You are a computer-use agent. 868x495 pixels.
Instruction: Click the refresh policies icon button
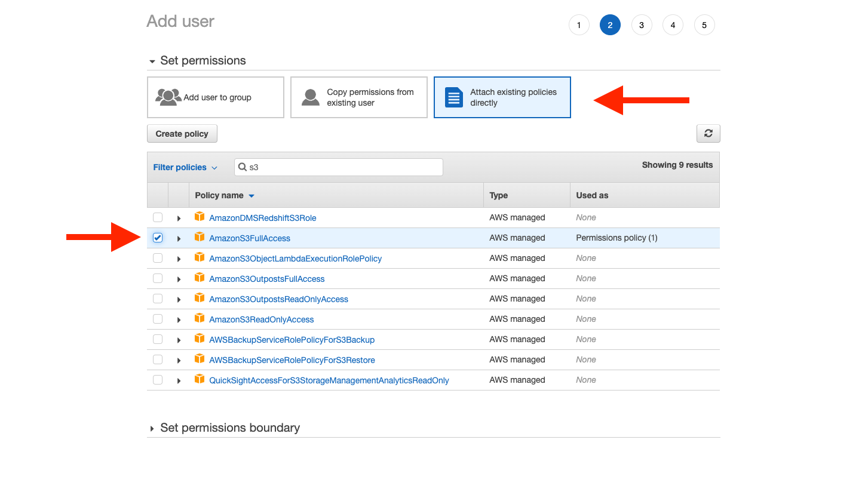(x=708, y=134)
